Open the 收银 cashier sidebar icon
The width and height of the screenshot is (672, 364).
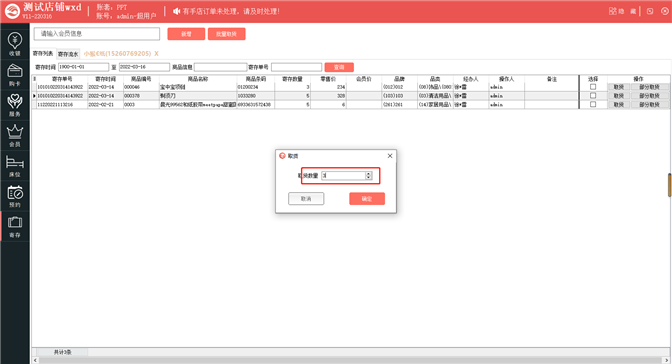pos(15,44)
